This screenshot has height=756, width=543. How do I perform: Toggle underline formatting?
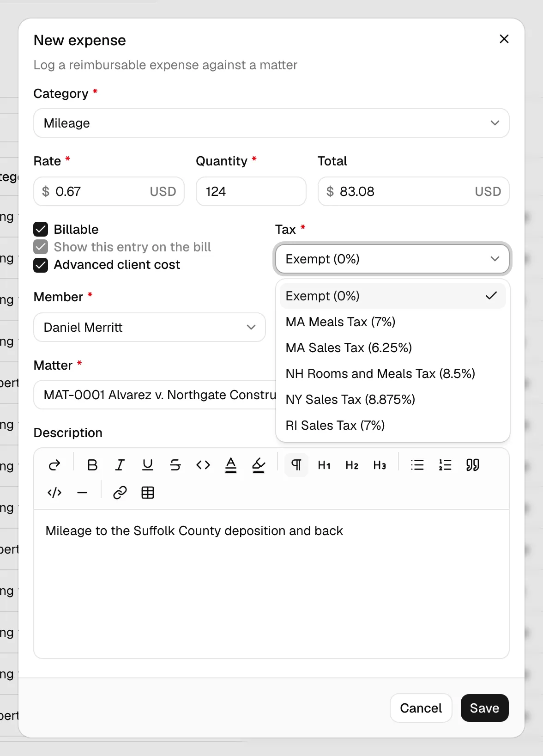(148, 465)
